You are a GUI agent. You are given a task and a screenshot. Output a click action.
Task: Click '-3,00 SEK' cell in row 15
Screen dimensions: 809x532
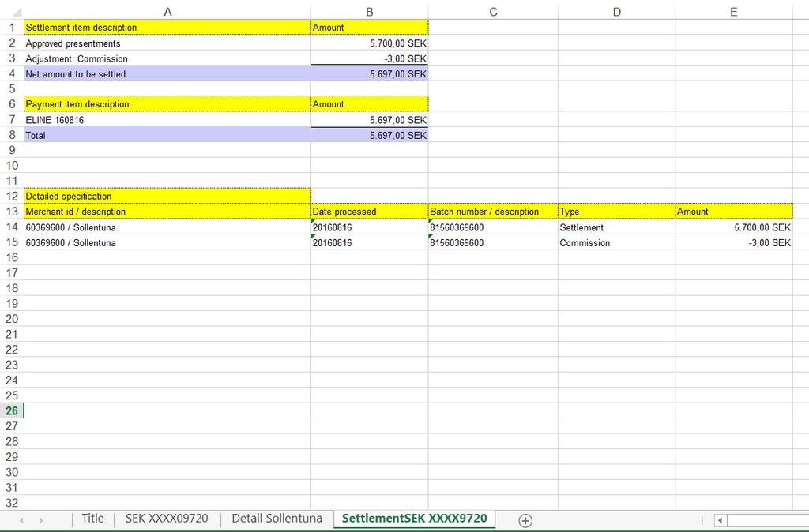click(x=734, y=242)
